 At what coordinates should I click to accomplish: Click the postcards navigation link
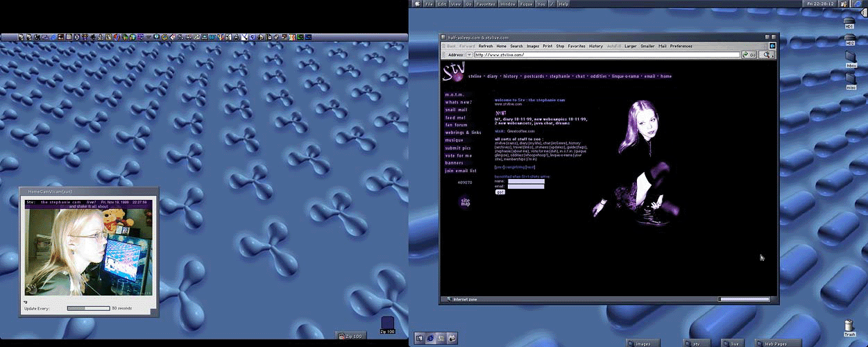(x=533, y=76)
